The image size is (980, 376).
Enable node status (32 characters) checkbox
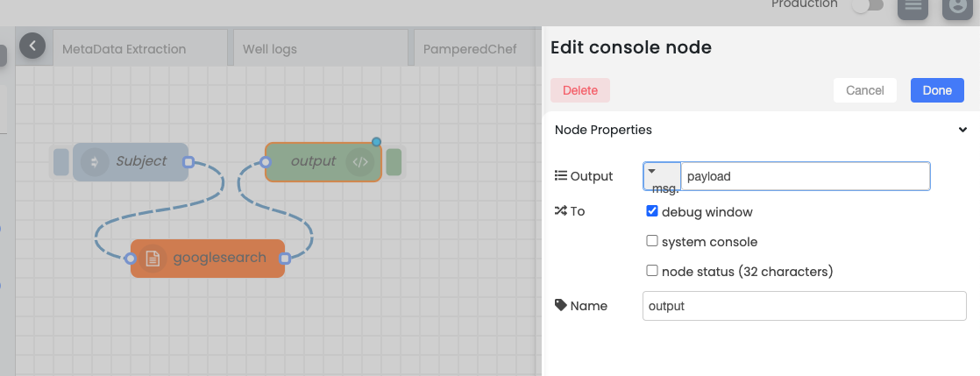tap(652, 271)
